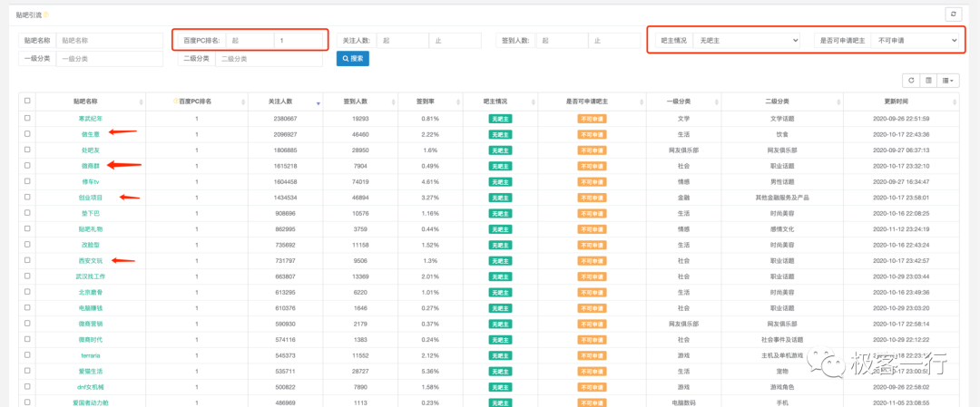This screenshot has height=407, width=980.
Task: Select the 其他金融服务及产品 category cell
Action: [x=781, y=198]
